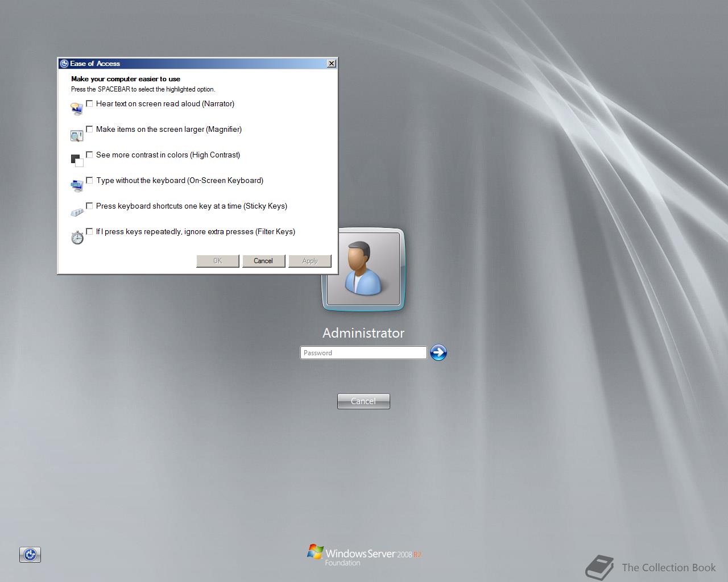Click the Administrator account name

click(x=363, y=333)
